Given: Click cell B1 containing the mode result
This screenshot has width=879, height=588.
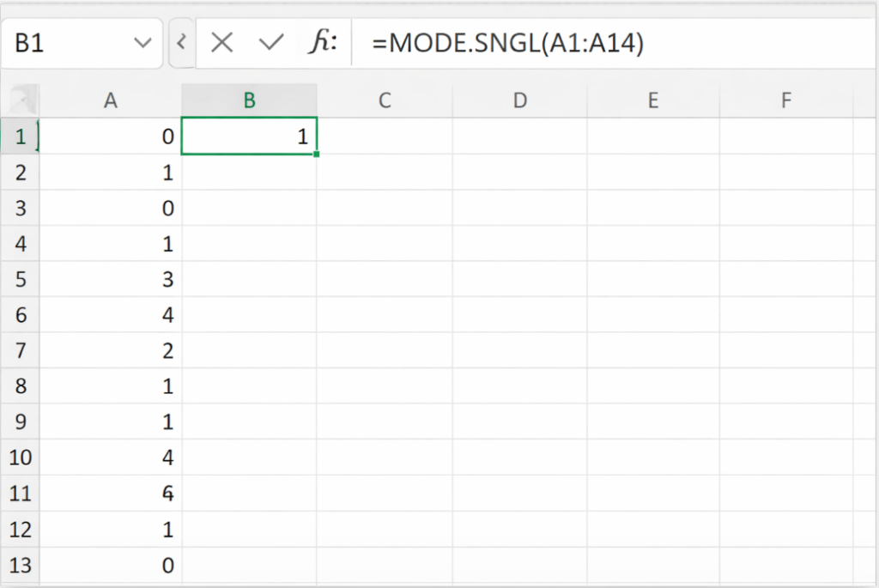Looking at the screenshot, I should [249, 136].
